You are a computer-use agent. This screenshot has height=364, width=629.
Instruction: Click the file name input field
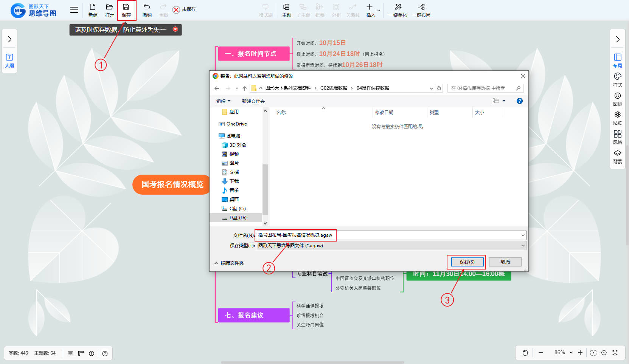point(390,235)
